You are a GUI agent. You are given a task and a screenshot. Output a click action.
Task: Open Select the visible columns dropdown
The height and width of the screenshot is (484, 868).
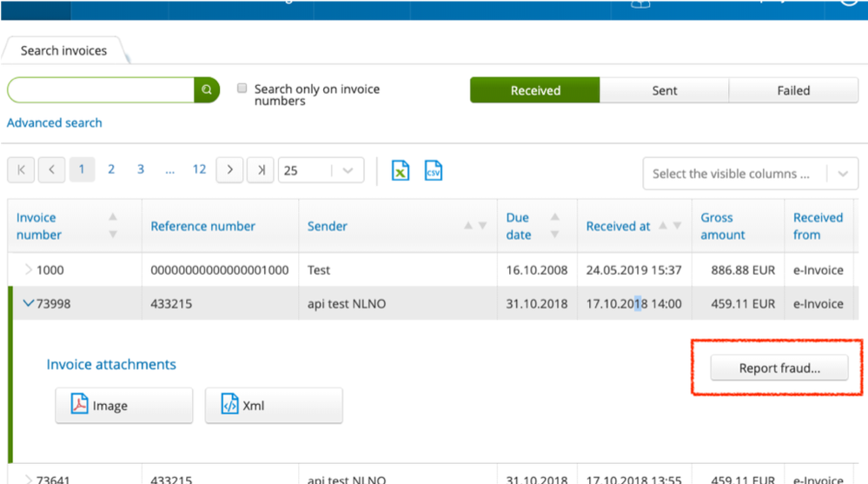751,173
